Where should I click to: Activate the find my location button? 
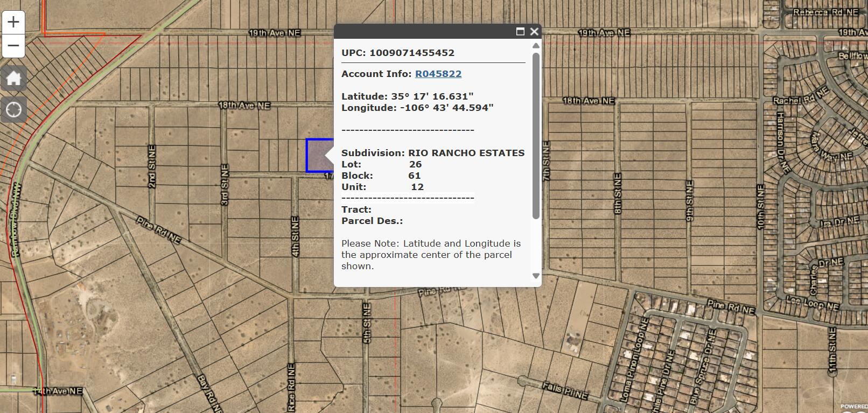13,110
